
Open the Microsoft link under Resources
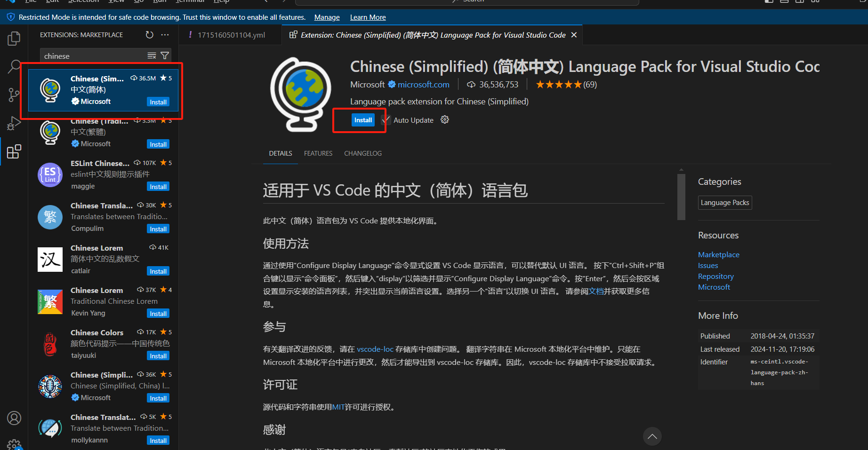click(x=714, y=287)
